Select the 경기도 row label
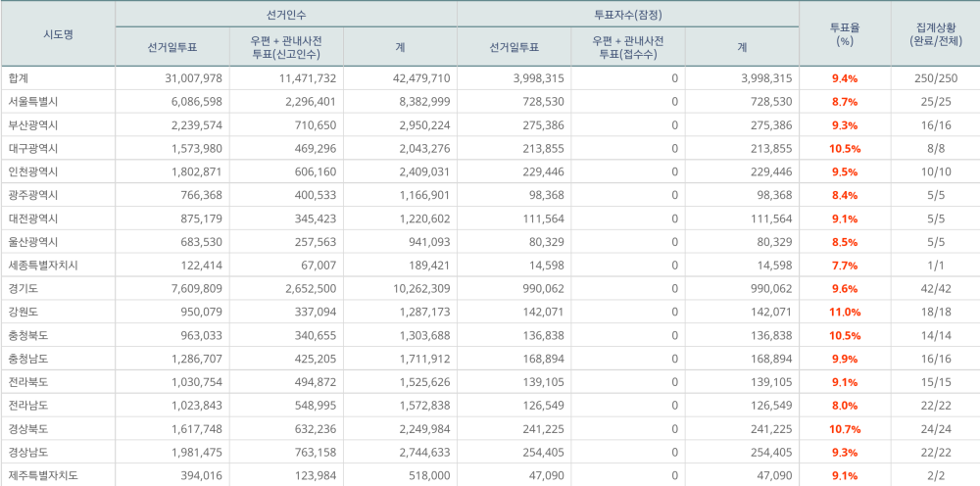980x486 pixels. coord(25,289)
